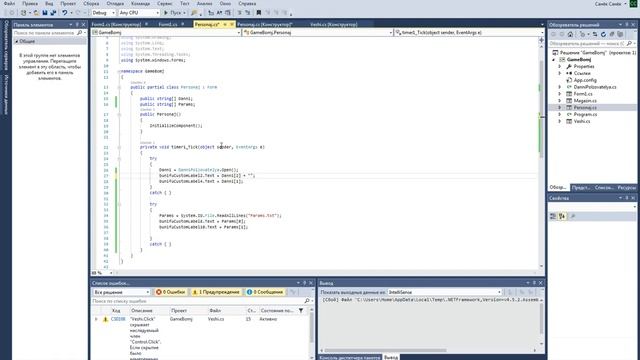640x360 pixels.
Task: Click the Undo toolbar icon
Action: [x=64, y=13]
